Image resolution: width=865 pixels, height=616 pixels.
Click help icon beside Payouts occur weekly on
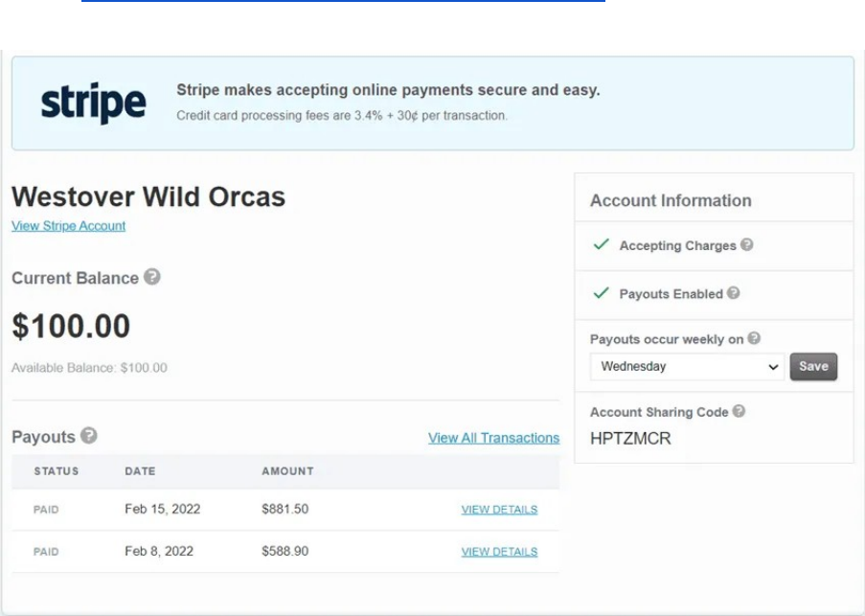[754, 338]
